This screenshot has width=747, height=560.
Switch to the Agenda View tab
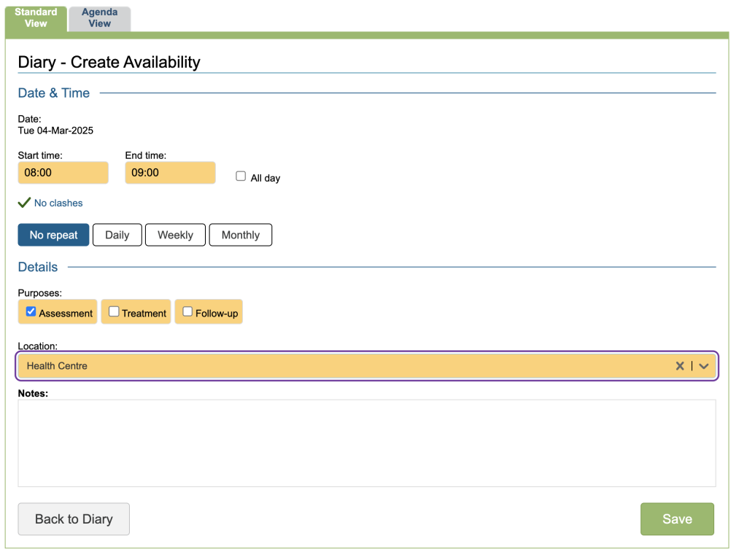tap(100, 18)
